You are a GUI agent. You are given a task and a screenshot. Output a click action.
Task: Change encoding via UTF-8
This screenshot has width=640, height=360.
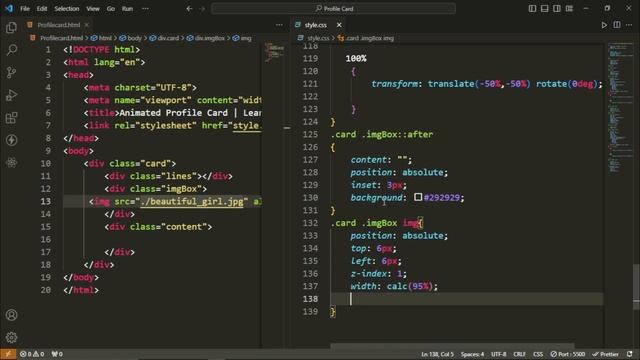coord(498,354)
